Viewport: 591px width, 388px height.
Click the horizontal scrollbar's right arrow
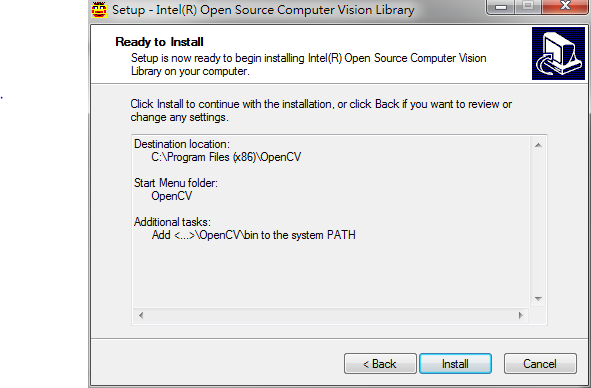521,315
